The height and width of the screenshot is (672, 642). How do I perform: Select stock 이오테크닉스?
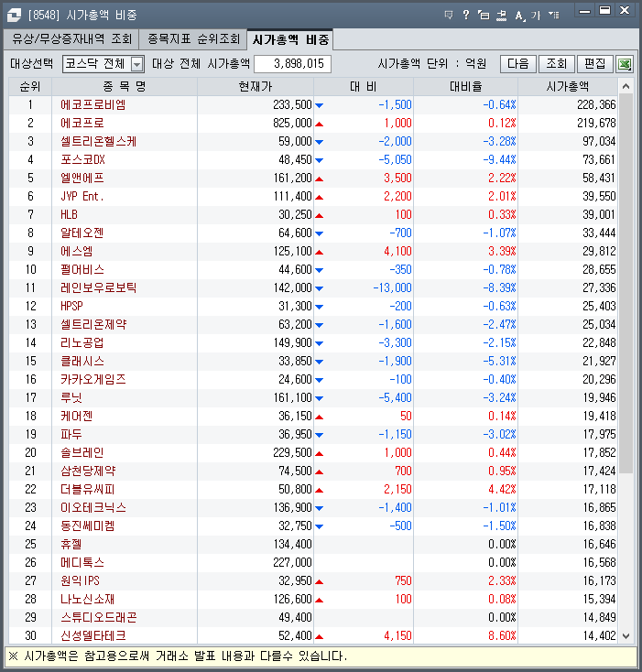[93, 508]
